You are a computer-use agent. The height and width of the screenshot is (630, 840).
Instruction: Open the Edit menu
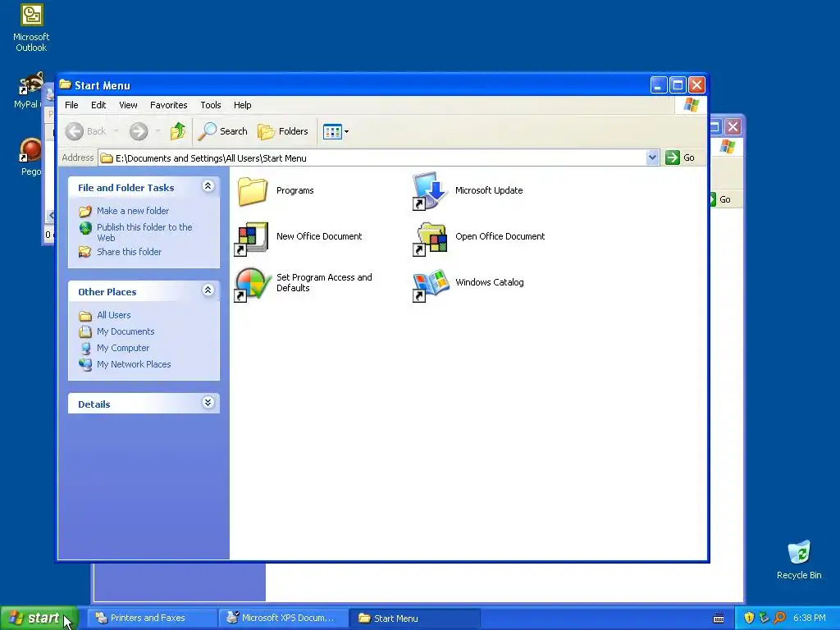[98, 105]
